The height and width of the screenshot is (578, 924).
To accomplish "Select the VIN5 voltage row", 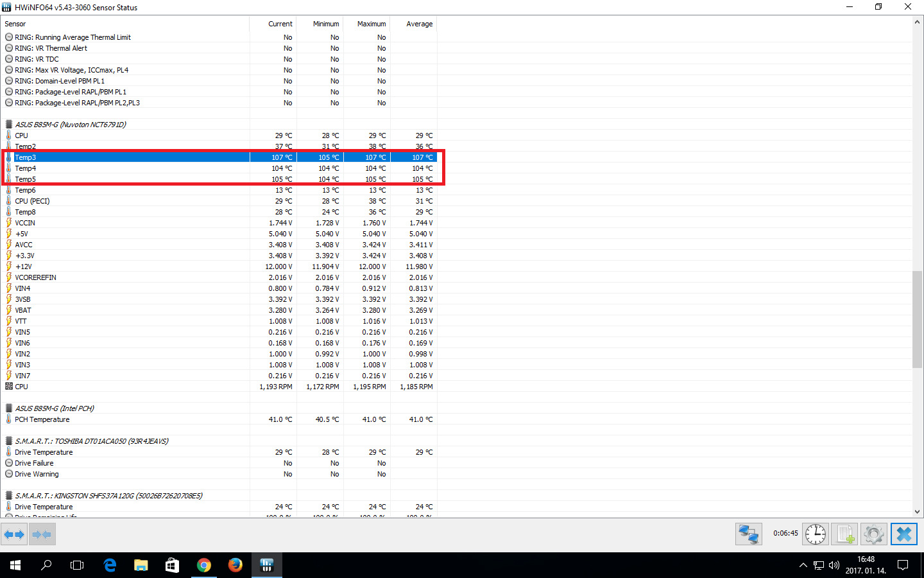I will (219, 332).
